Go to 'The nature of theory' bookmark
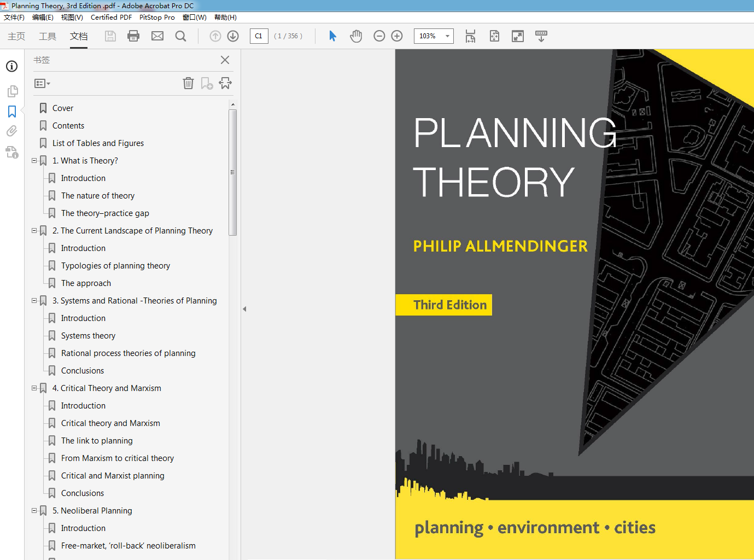 click(x=98, y=196)
